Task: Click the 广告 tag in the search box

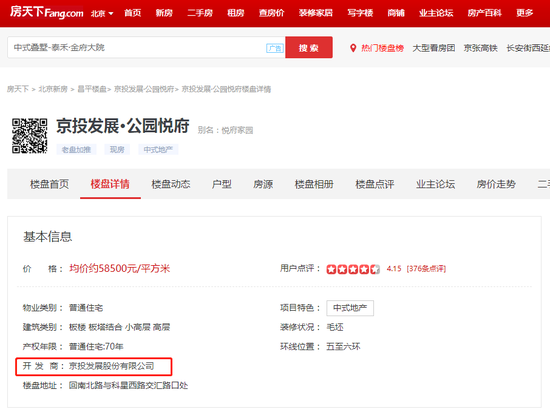Action: [275, 48]
